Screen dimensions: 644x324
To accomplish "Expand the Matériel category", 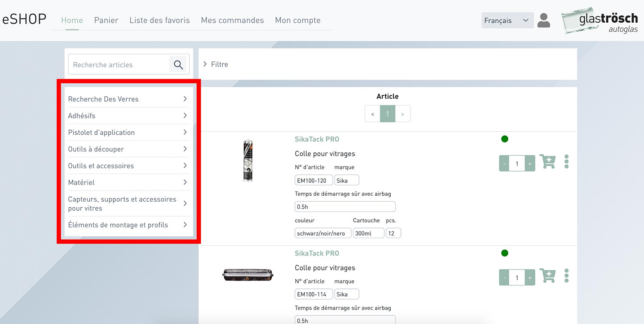I will tap(128, 182).
